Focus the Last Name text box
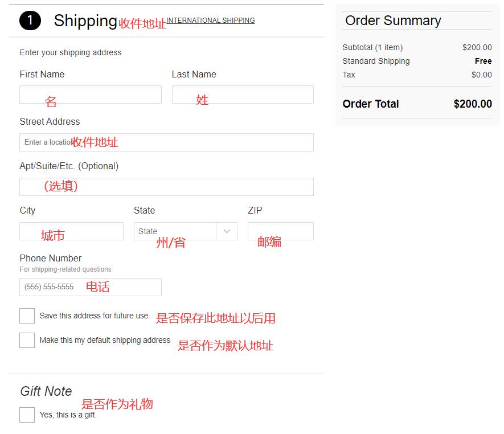Screen dimensions: 504x434 point(243,95)
